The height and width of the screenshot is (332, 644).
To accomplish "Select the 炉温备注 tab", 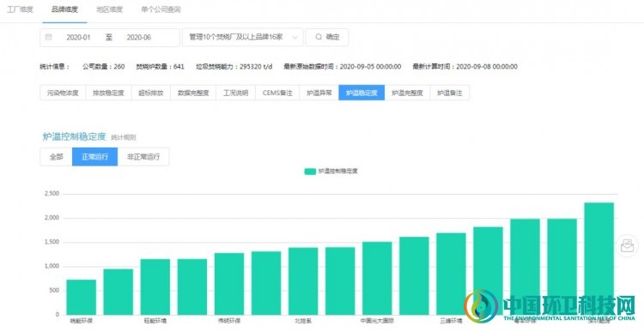I will tap(450, 93).
